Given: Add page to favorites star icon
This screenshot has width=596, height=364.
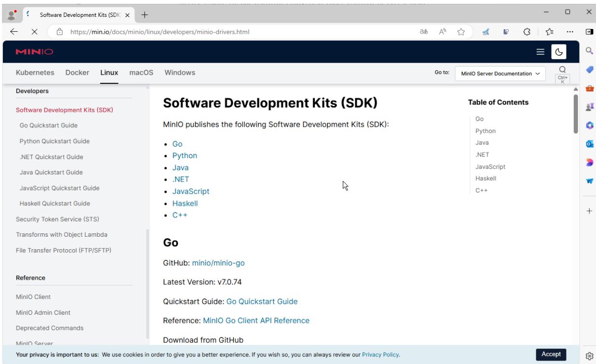Looking at the screenshot, I should pos(460,32).
